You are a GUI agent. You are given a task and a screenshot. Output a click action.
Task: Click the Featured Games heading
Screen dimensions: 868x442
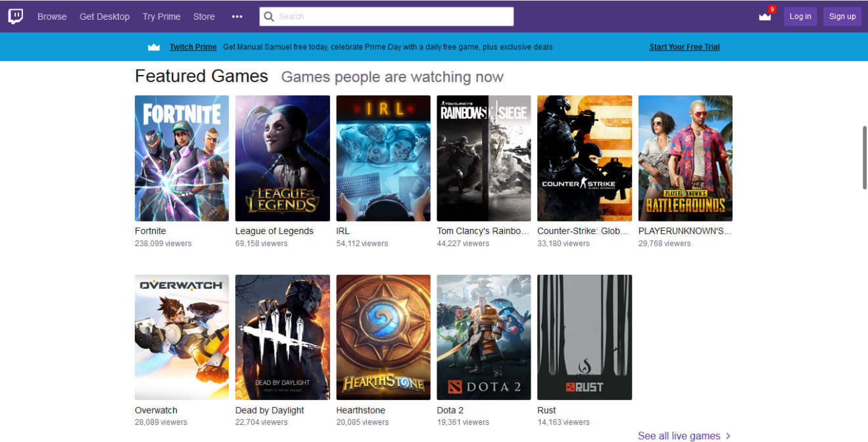(201, 76)
